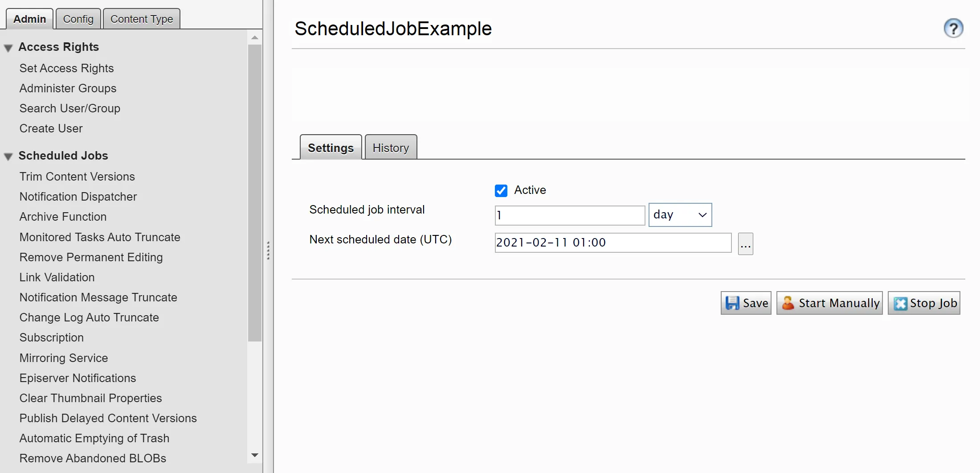This screenshot has width=980, height=473.
Task: Open date picker ellipsis button
Action: [745, 244]
